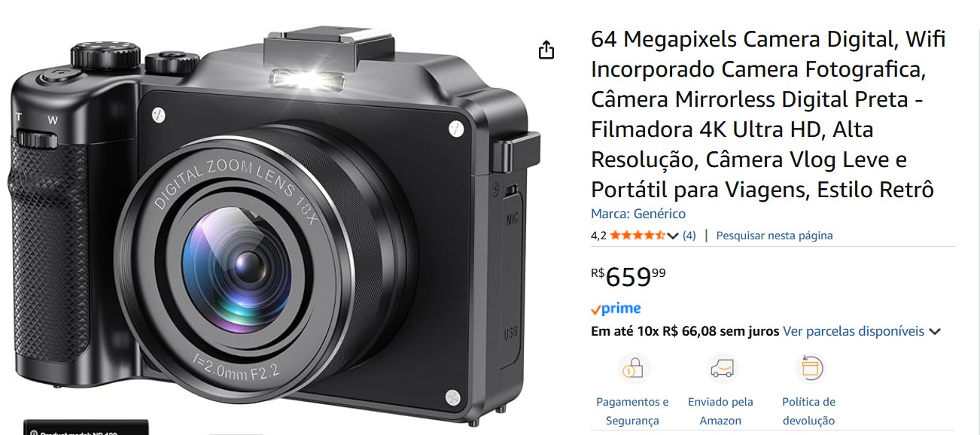This screenshot has width=980, height=435.
Task: Click the Enviado pela Amazon truck icon
Action: (720, 369)
